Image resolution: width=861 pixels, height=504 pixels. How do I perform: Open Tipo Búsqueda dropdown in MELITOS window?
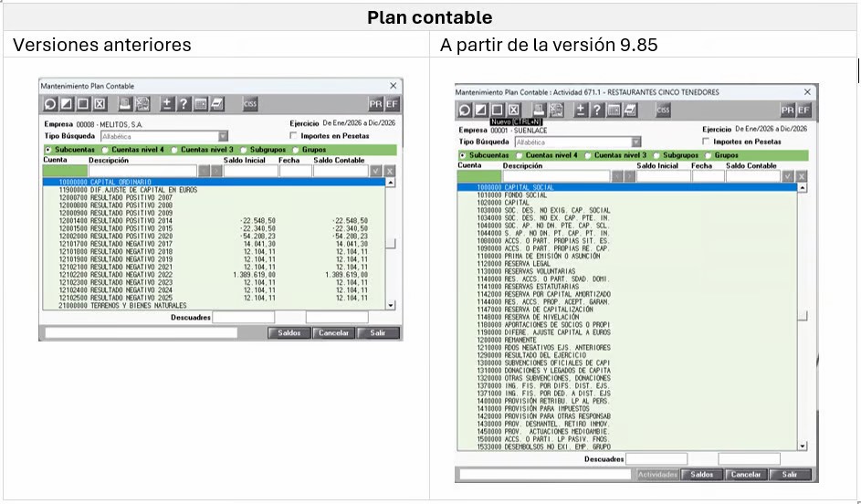pyautogui.click(x=223, y=136)
